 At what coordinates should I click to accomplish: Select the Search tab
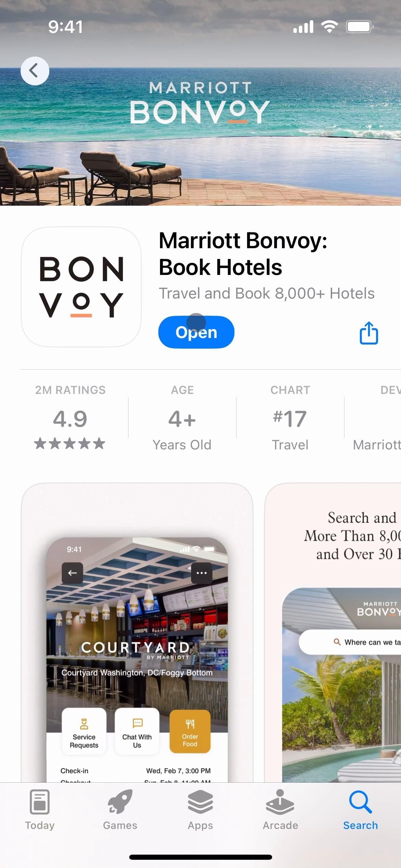(x=361, y=810)
